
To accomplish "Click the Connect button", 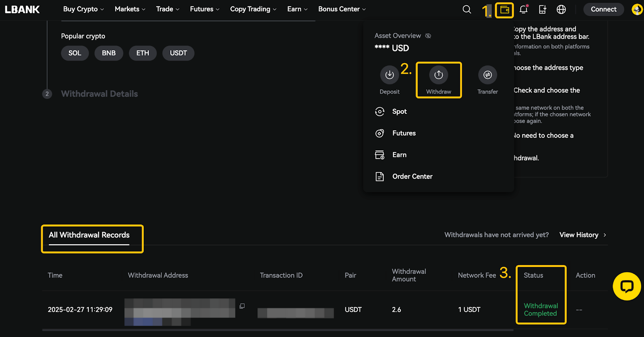I will click(603, 9).
